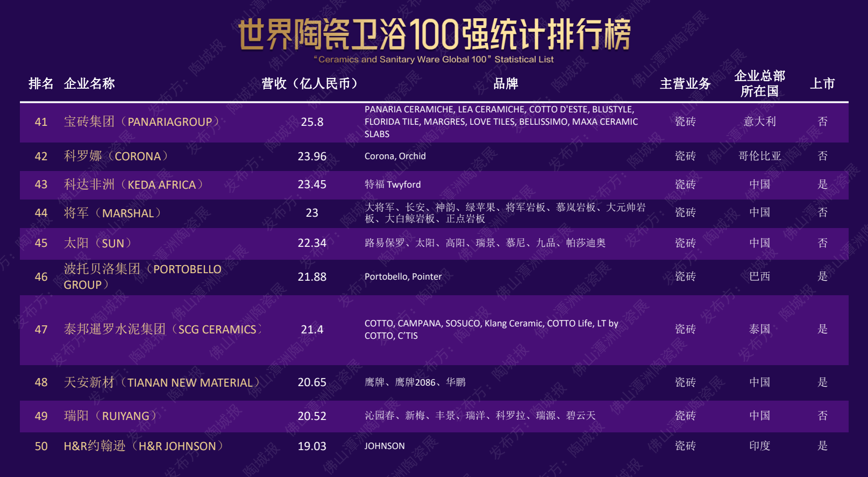The width and height of the screenshot is (868, 477).
Task: Select the 主营业务 column header
Action: [685, 84]
